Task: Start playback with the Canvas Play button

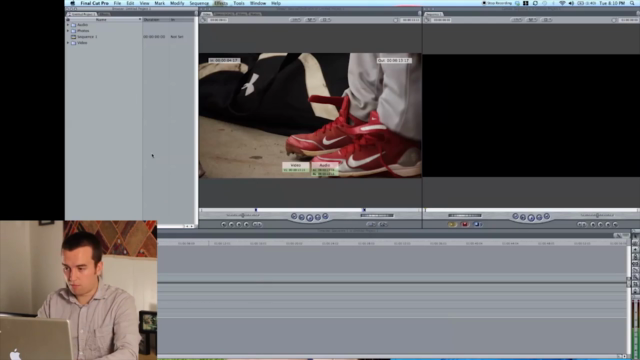Action: click(x=531, y=218)
